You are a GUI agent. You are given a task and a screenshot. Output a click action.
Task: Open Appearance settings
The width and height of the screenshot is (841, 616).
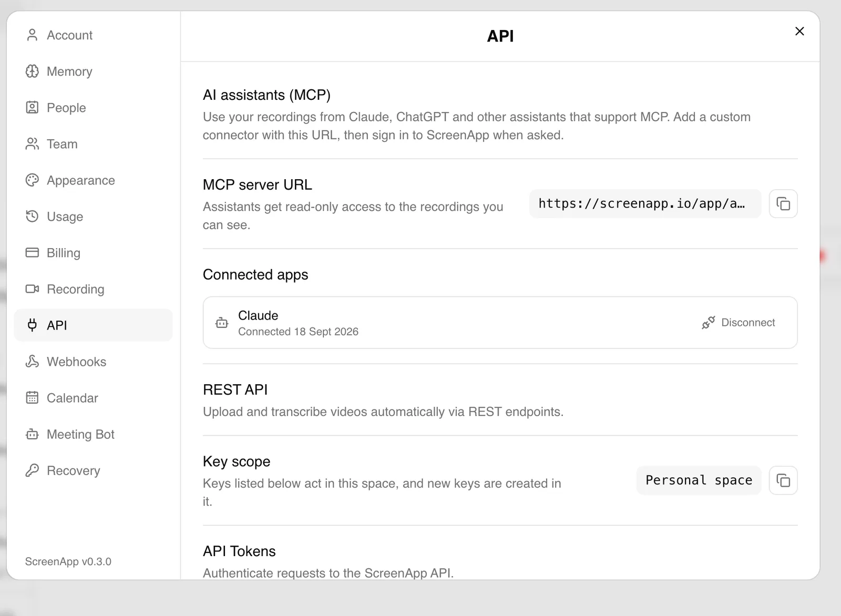click(93, 180)
